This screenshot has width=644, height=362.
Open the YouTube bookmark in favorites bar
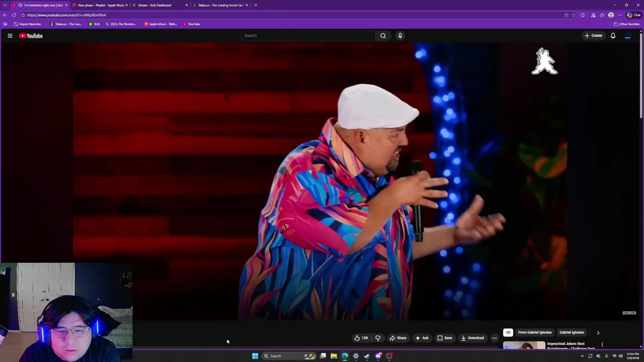pyautogui.click(x=191, y=24)
